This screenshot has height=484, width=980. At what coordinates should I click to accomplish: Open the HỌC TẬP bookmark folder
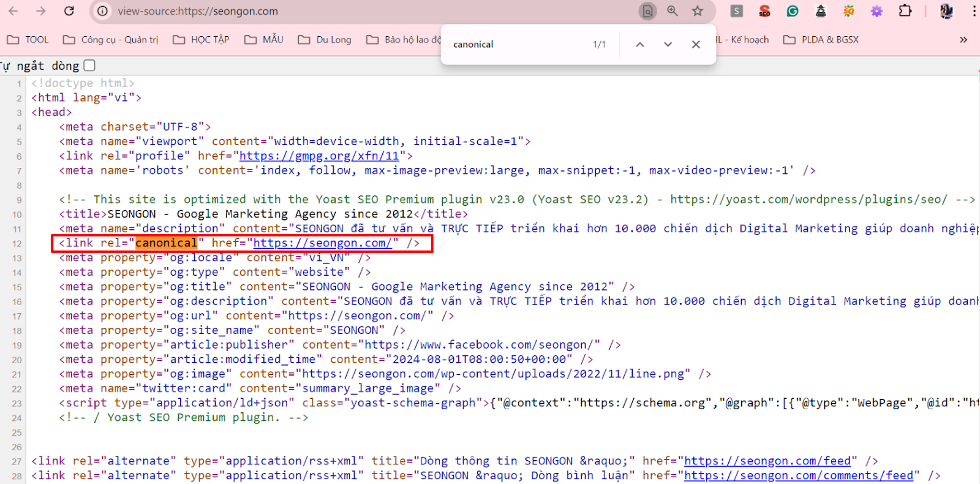click(x=201, y=40)
